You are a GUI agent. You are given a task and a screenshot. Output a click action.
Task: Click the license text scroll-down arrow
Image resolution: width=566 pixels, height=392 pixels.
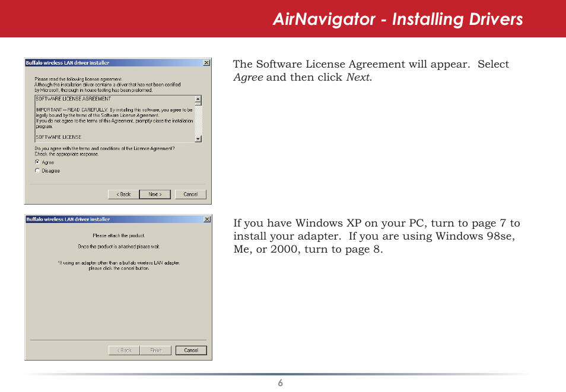tap(198, 139)
